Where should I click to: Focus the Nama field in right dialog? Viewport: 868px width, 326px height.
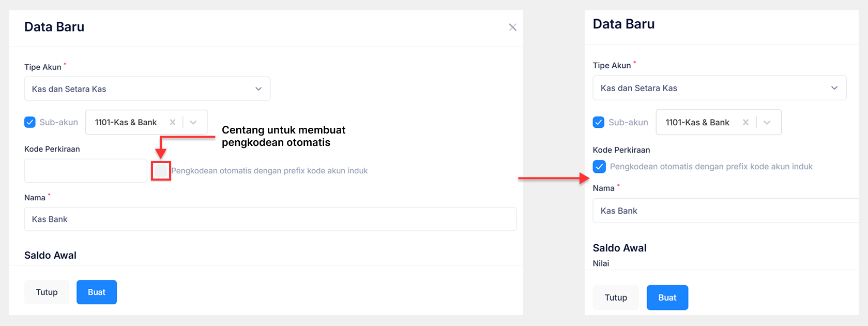pos(724,211)
